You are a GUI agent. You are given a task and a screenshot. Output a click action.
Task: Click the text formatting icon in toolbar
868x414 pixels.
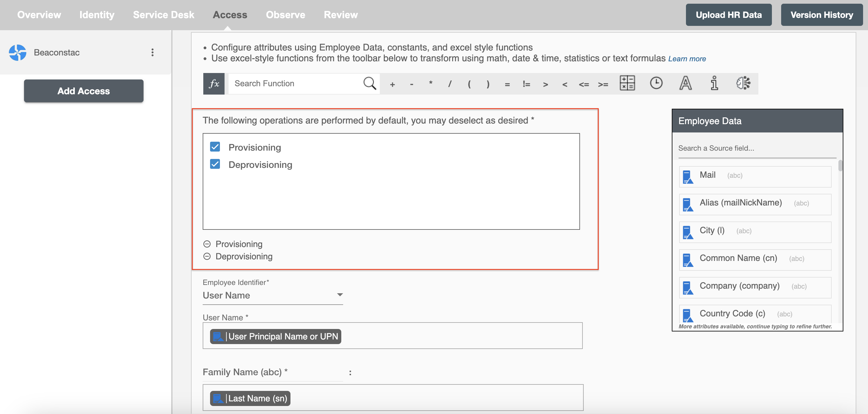pos(685,83)
